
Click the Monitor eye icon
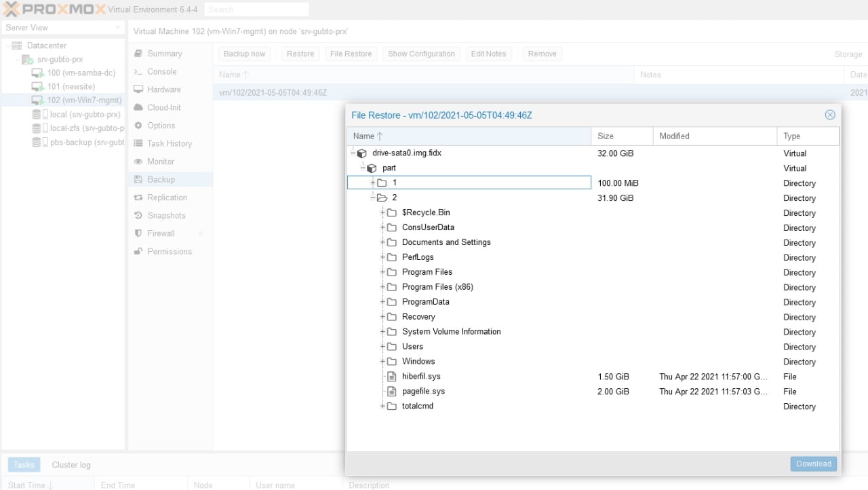[138, 162]
